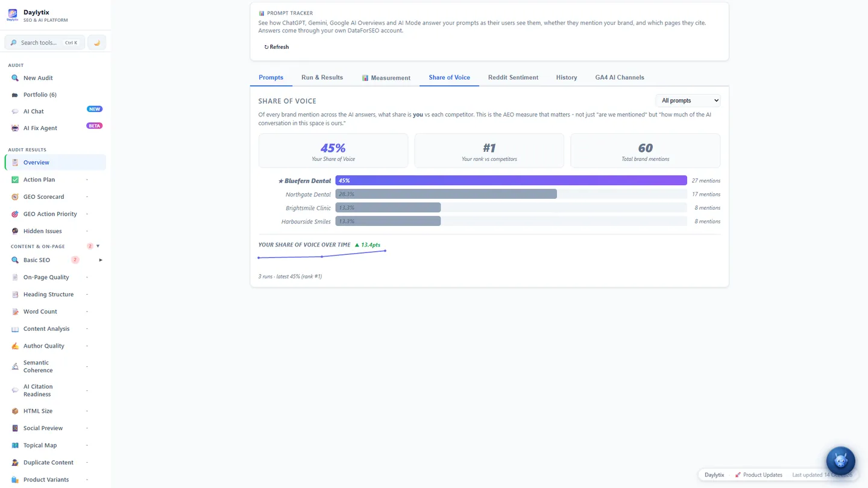Viewport: 868px width, 488px height.
Task: Open AI Citation Readiness in the sidebar
Action: [x=55, y=390]
